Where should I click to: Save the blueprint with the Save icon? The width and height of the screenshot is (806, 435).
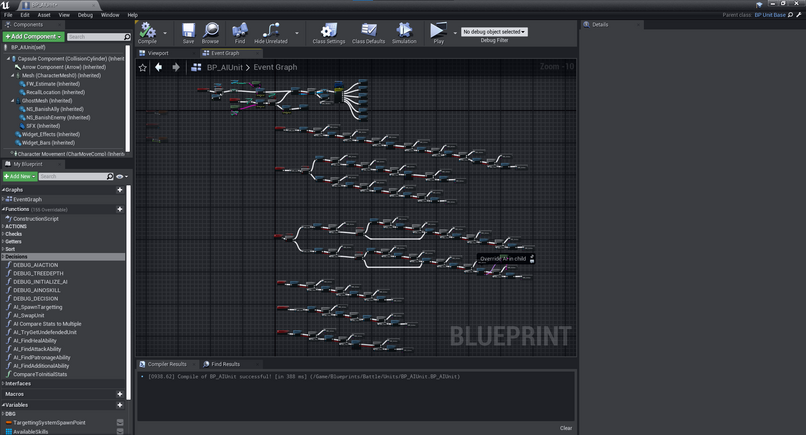click(x=189, y=33)
